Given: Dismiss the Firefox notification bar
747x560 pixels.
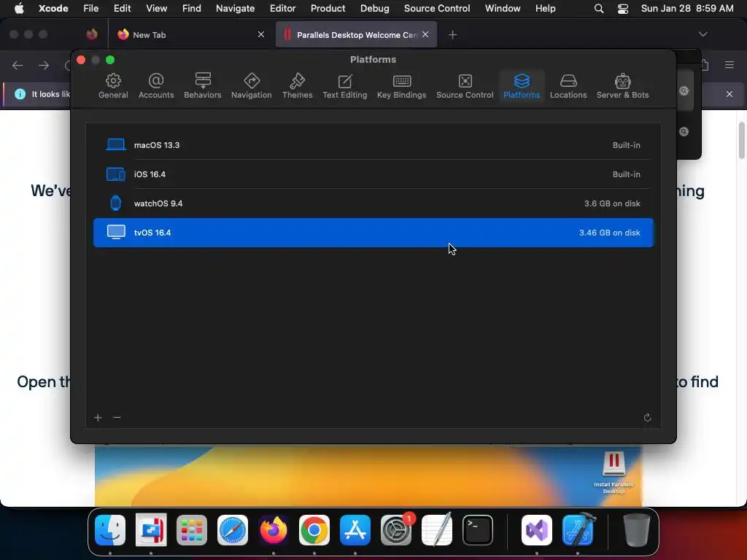Looking at the screenshot, I should tap(729, 94).
